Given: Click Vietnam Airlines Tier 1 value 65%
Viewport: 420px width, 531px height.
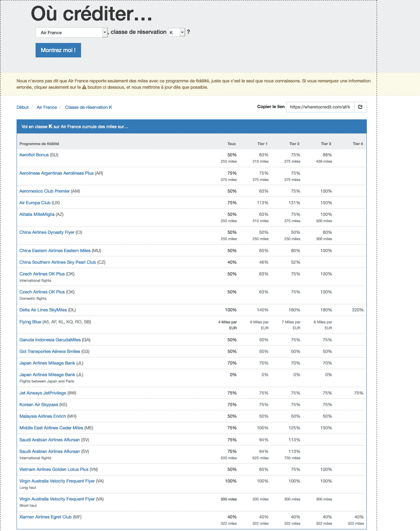Looking at the screenshot, I should click(x=264, y=469).
